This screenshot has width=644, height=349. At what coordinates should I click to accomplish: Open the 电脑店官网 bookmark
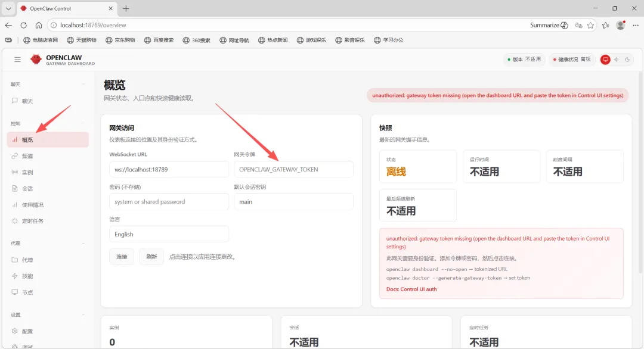tap(41, 40)
